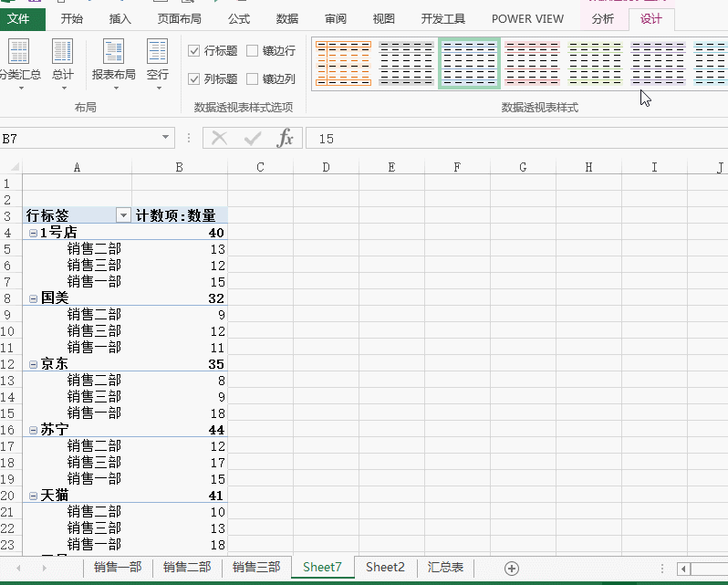Screen dimensions: 728x585
Task: Click the confirm checkmark in formula bar
Action: [x=253, y=139]
